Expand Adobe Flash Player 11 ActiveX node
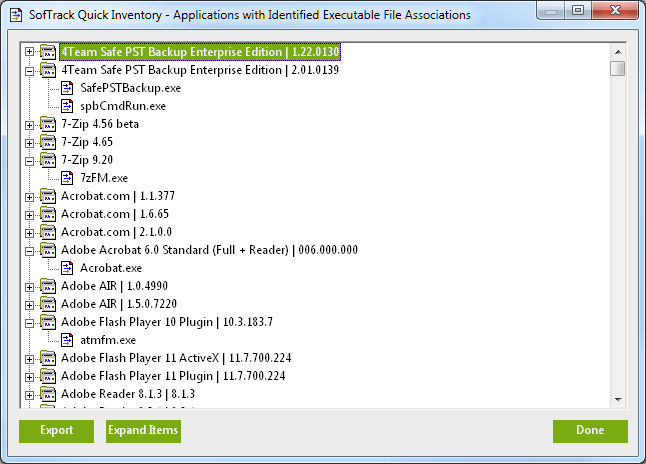646x464 pixels. [29, 359]
